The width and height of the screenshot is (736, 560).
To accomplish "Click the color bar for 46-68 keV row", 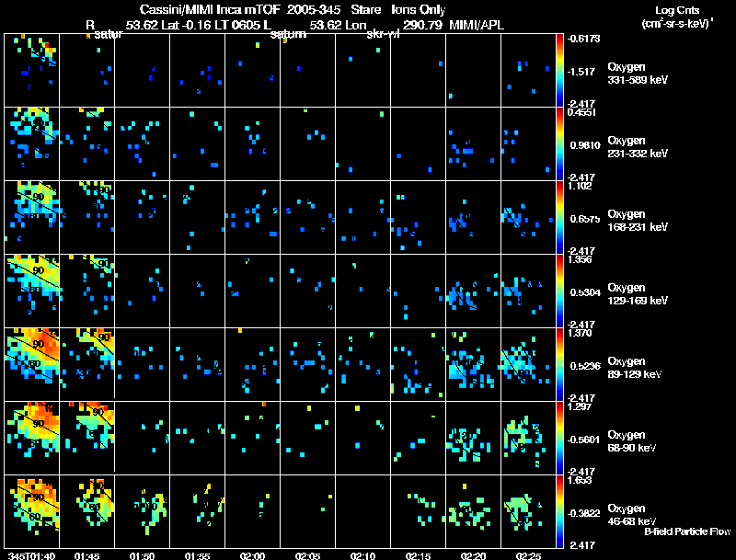I will (x=559, y=511).
